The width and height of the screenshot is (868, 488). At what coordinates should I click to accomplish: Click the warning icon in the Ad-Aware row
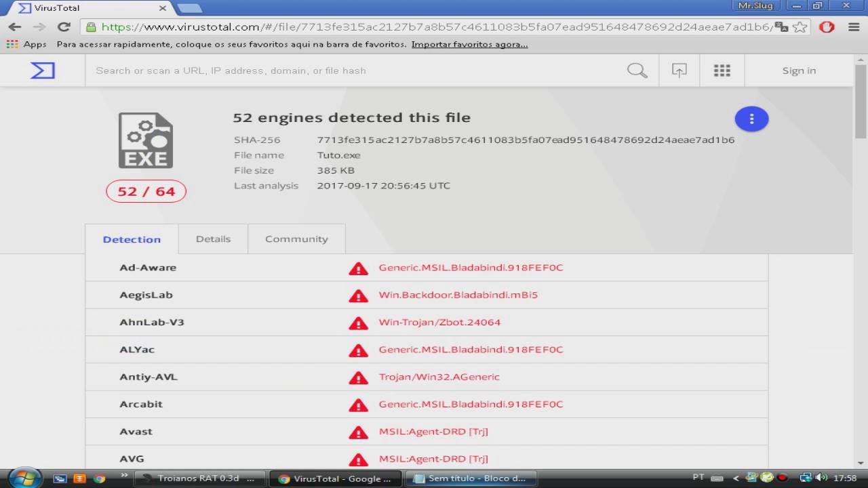(358, 268)
